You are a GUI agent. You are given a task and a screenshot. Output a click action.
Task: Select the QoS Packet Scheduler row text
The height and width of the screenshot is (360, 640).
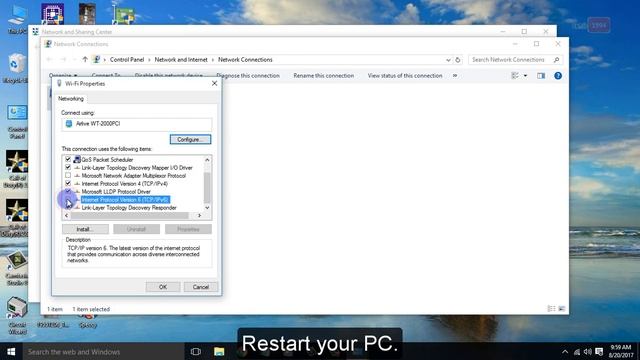click(x=107, y=160)
